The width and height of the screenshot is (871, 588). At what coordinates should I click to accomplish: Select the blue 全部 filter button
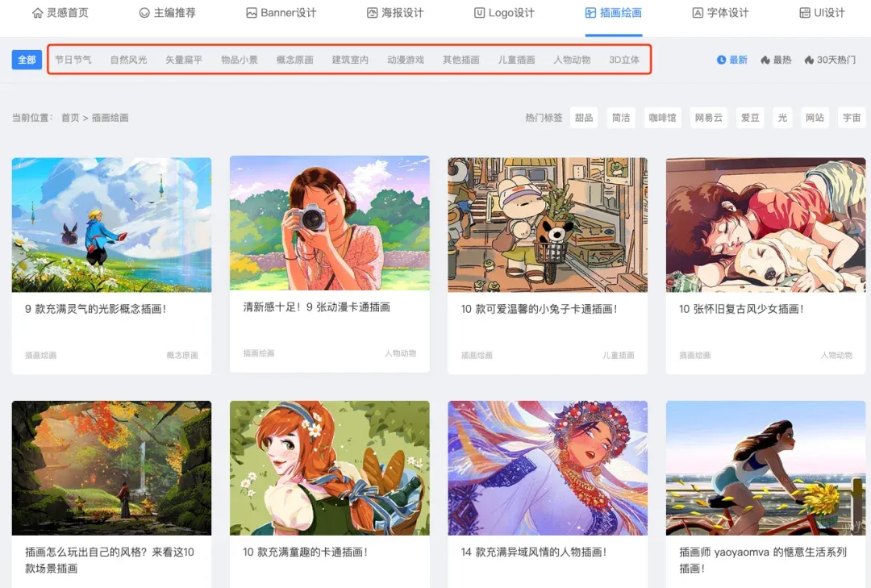coord(27,60)
